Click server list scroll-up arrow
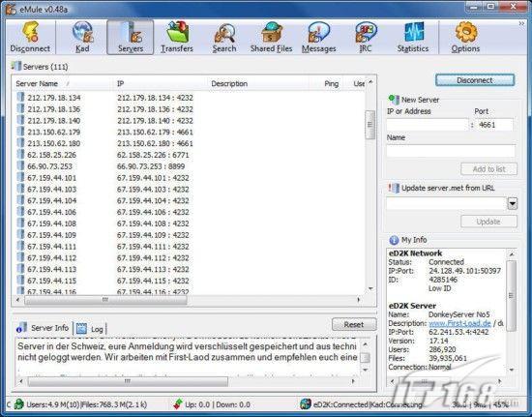The width and height of the screenshot is (532, 417). 370,82
